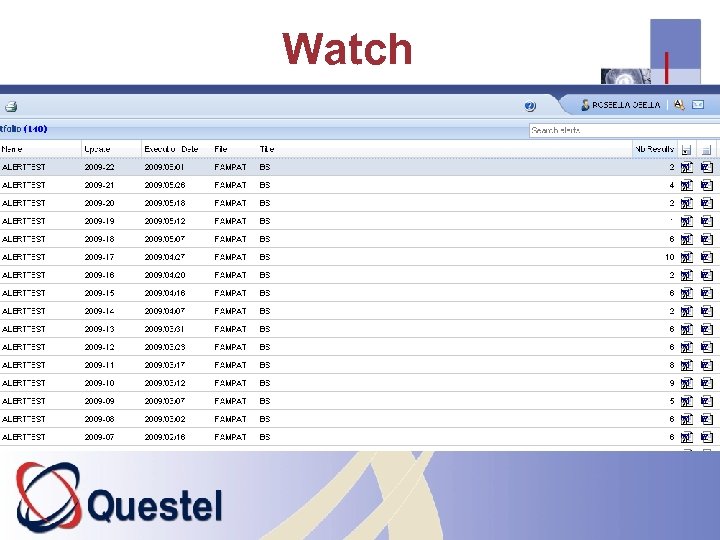Select the execution date 2009/05/18
720x540 pixels.
click(165, 203)
